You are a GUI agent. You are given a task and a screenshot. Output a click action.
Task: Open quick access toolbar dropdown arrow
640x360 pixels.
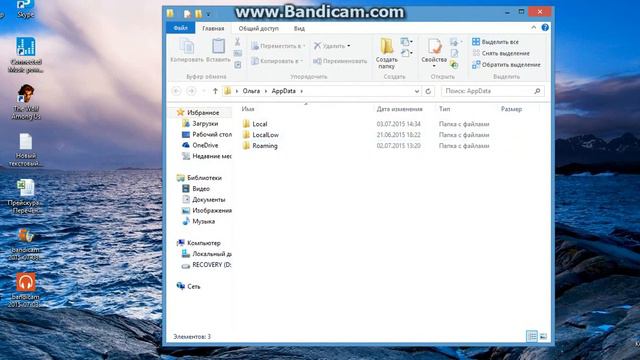(208, 14)
